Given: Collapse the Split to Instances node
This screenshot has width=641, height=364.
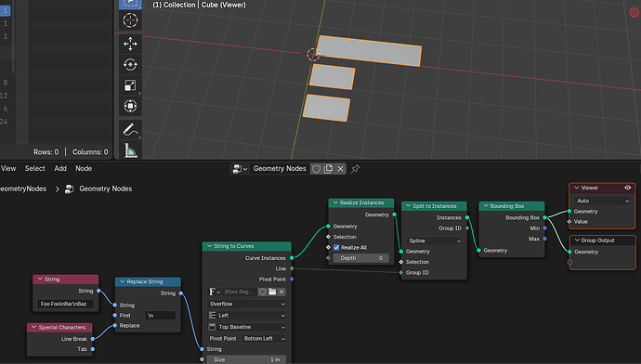Looking at the screenshot, I should [408, 206].
